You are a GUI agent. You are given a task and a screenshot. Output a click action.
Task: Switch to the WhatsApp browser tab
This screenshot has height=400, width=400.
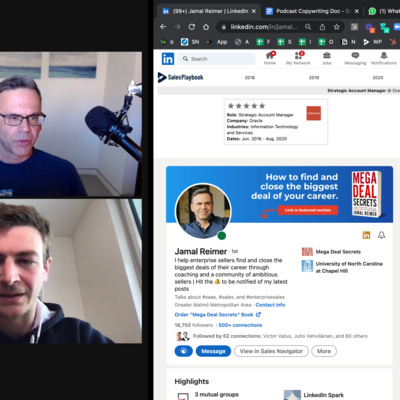click(x=383, y=11)
